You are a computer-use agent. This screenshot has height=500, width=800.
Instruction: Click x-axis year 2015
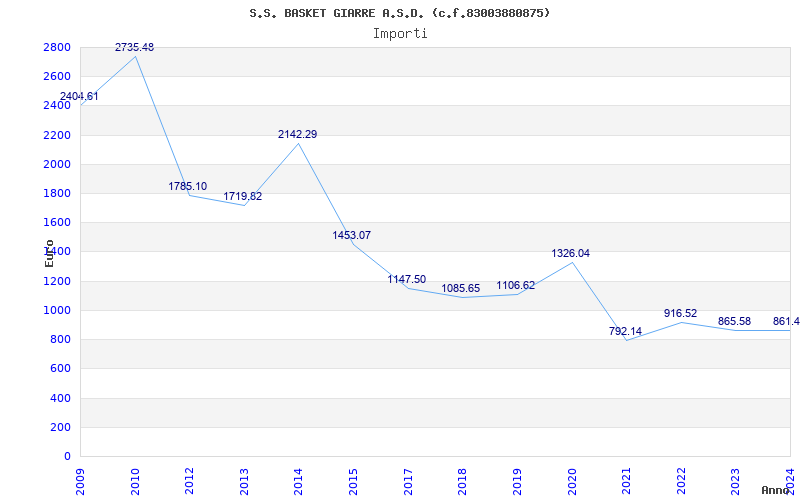point(353,481)
